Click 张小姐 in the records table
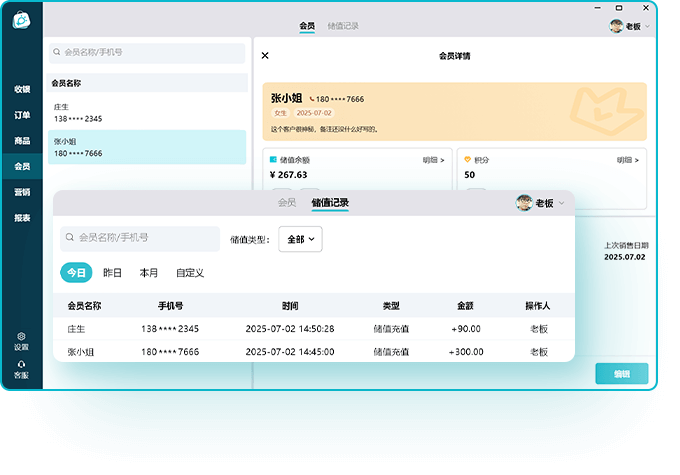This screenshot has width=680, height=475. [x=81, y=352]
